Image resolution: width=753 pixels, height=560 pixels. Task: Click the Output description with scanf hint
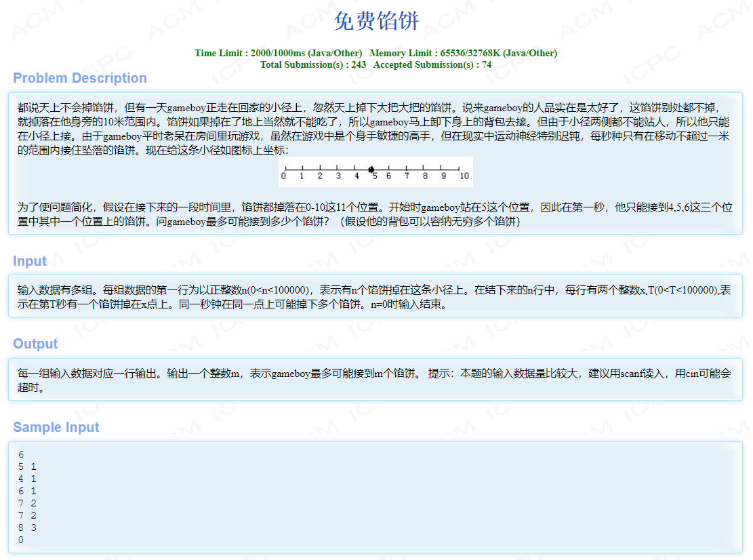(x=374, y=380)
